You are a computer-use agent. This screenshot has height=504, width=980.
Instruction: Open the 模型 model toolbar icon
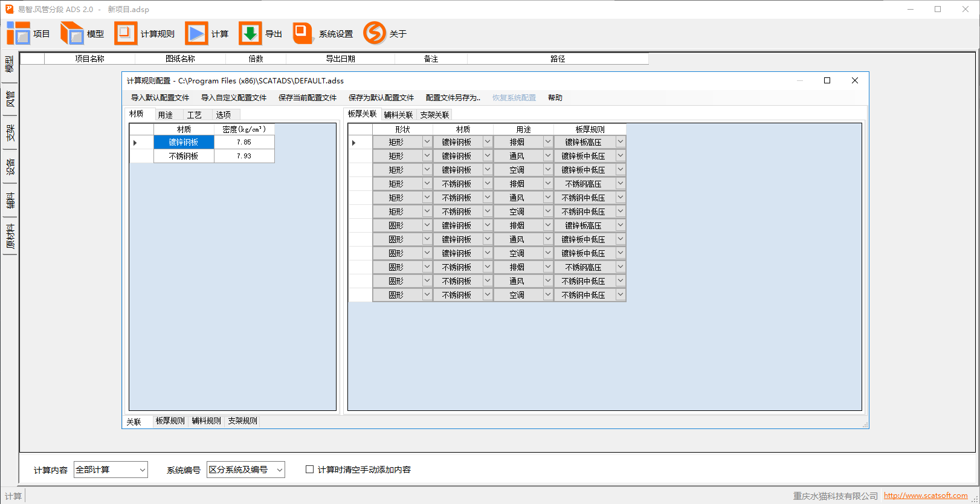click(x=72, y=33)
